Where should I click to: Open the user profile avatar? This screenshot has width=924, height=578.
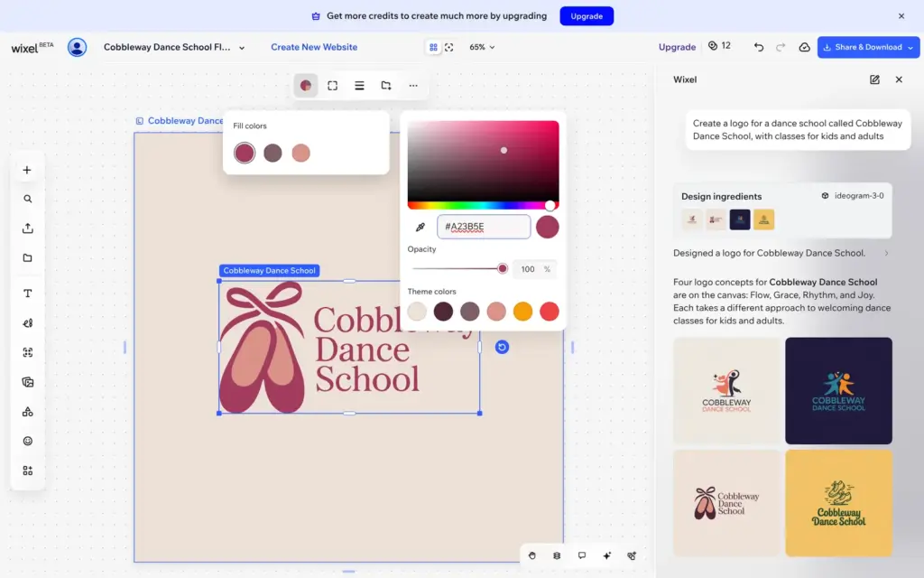click(77, 47)
